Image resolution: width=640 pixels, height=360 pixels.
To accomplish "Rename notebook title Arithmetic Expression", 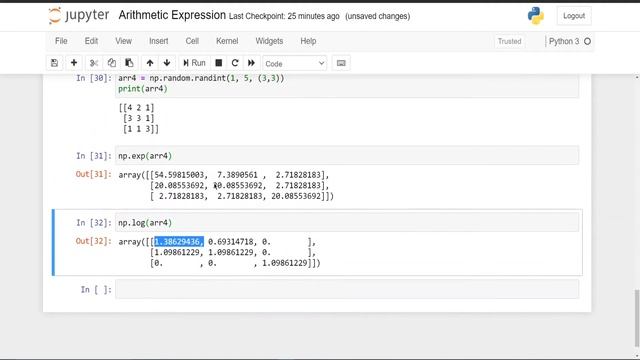I will (x=172, y=16).
